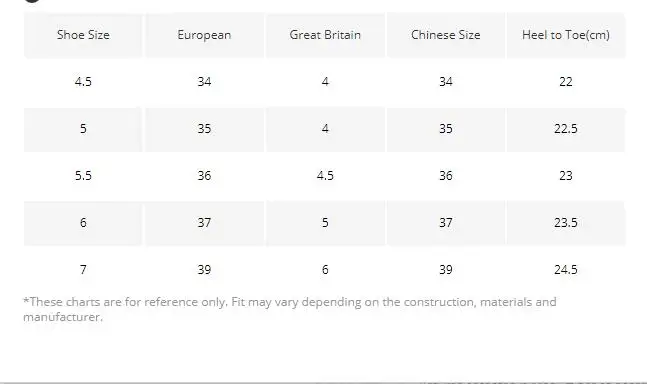Click Chinese Size 34 cell
Screen dimensions: 647x384
(446, 82)
